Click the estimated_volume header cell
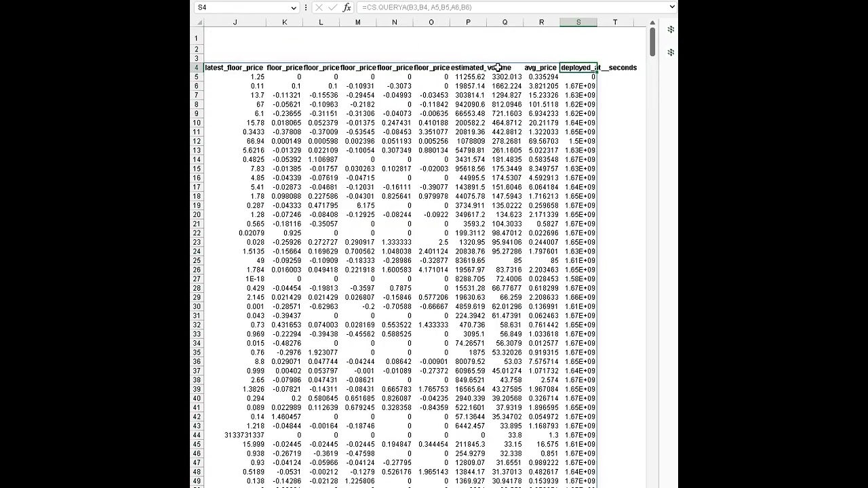The image size is (868, 488). 468,68
